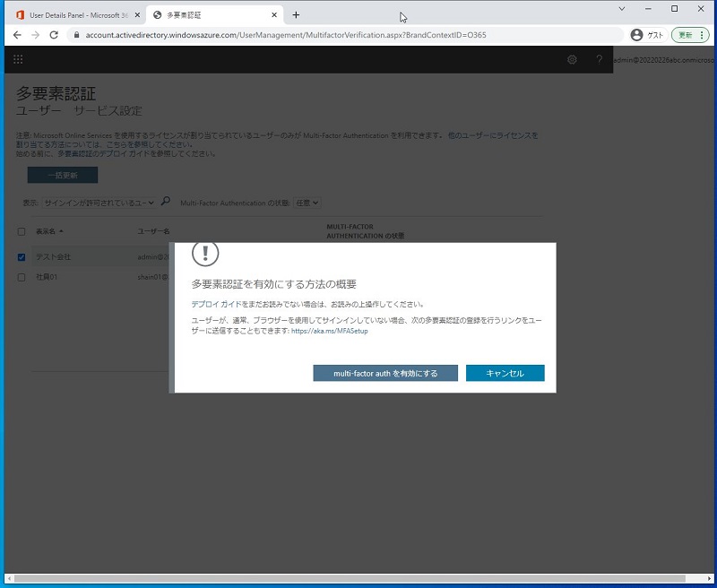This screenshot has width=717, height=588.
Task: Click the search magnifier icon
Action: coord(166,201)
